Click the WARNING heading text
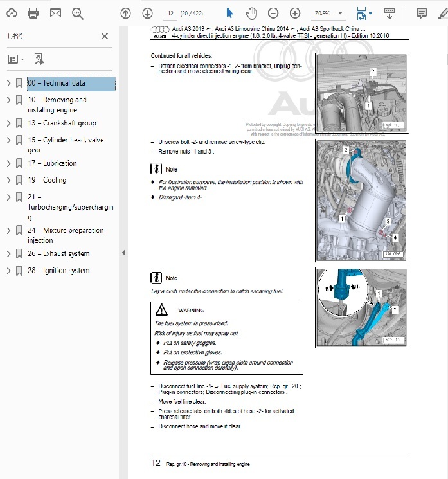Viewport: 448px width, 479px height. (x=191, y=311)
